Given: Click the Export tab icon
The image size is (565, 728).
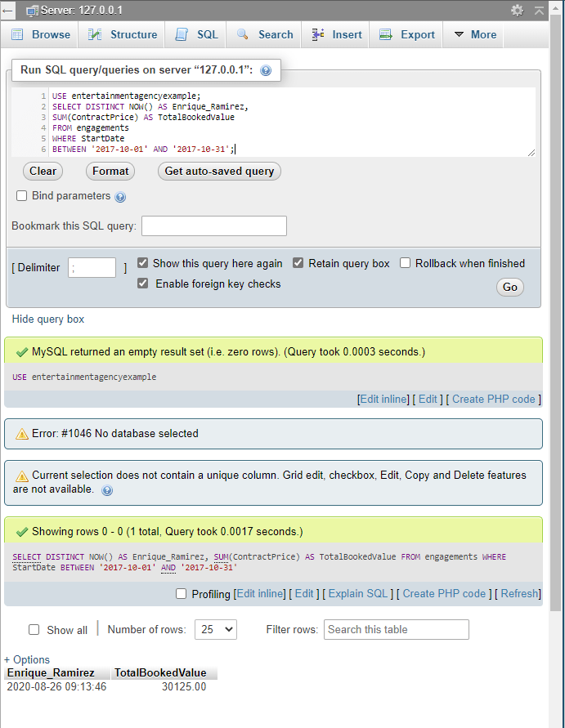Looking at the screenshot, I should [x=386, y=34].
